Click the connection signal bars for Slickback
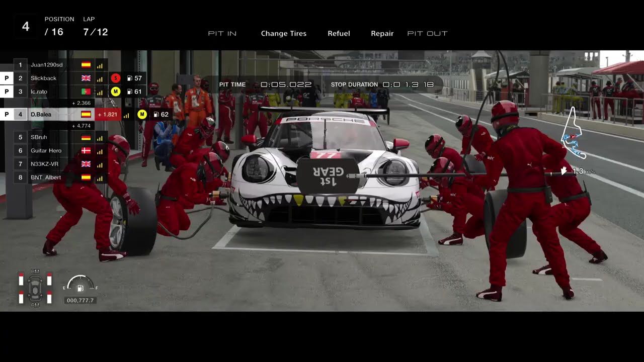Viewport: 644px width, 362px height. tap(100, 79)
